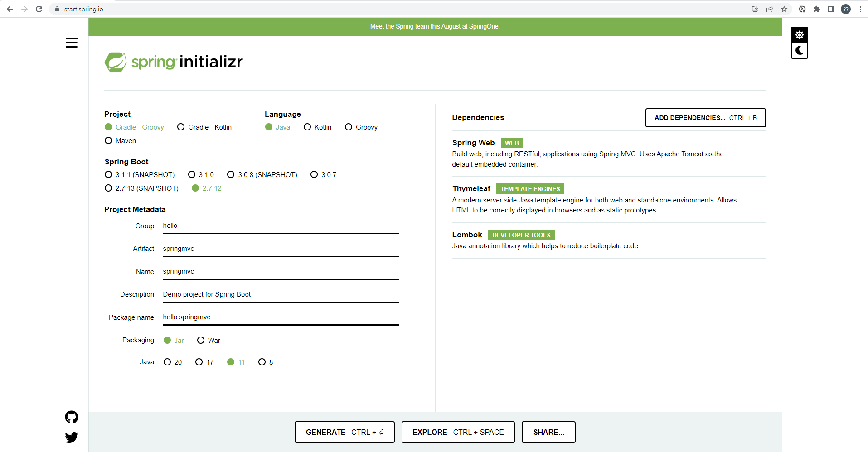Select the Spring Web dependency entry

(x=609, y=154)
